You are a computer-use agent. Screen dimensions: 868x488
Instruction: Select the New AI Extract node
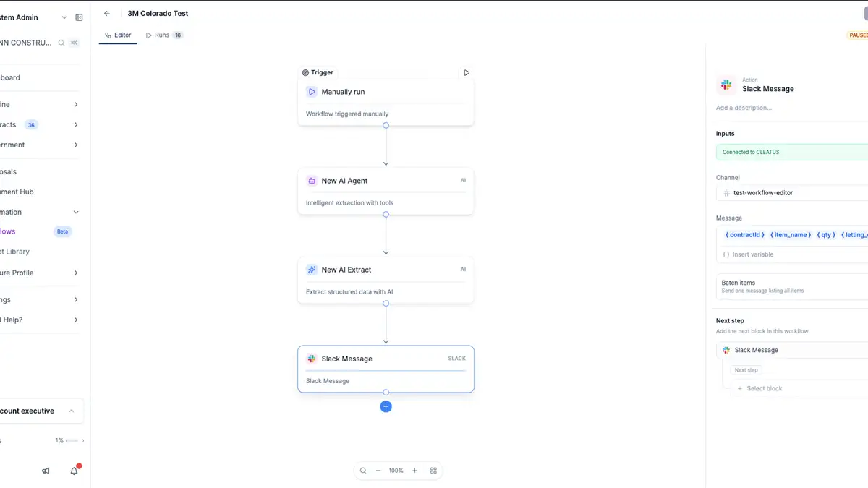click(386, 281)
